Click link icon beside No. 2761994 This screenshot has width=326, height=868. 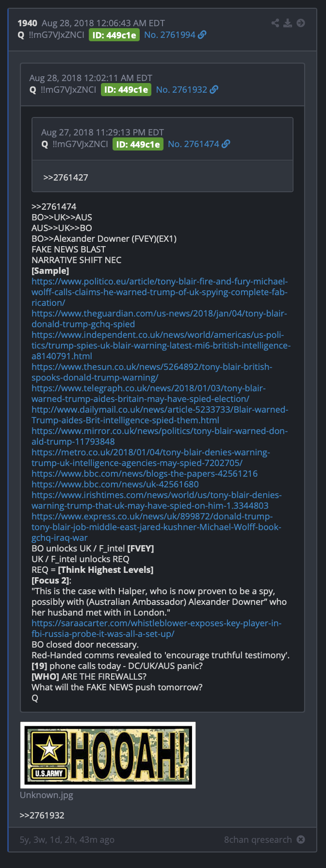(x=202, y=34)
